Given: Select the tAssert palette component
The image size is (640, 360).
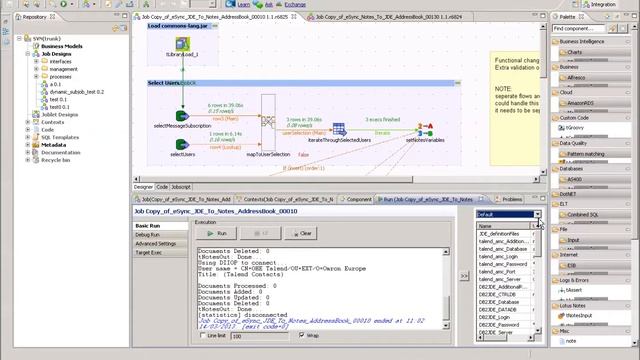Looking at the screenshot, I should (x=574, y=290).
